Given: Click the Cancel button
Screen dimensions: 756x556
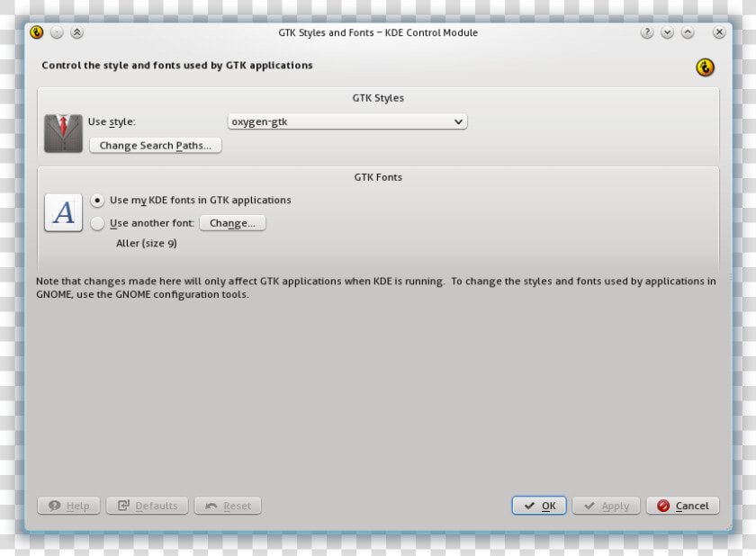Looking at the screenshot, I should (683, 506).
